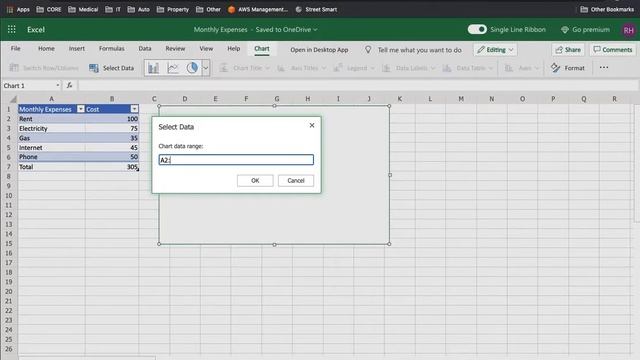This screenshot has width=640, height=360.
Task: Open the Data Table dropdown
Action: [468, 68]
